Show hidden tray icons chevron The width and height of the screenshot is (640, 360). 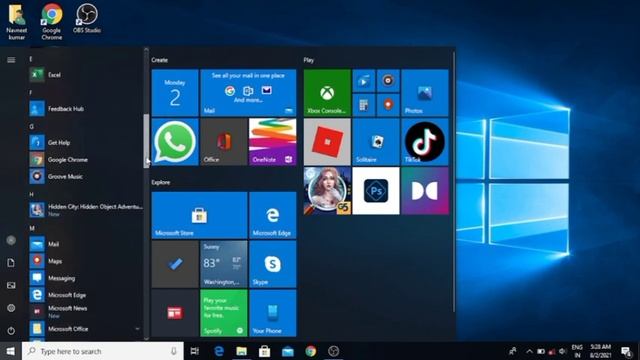(529, 351)
